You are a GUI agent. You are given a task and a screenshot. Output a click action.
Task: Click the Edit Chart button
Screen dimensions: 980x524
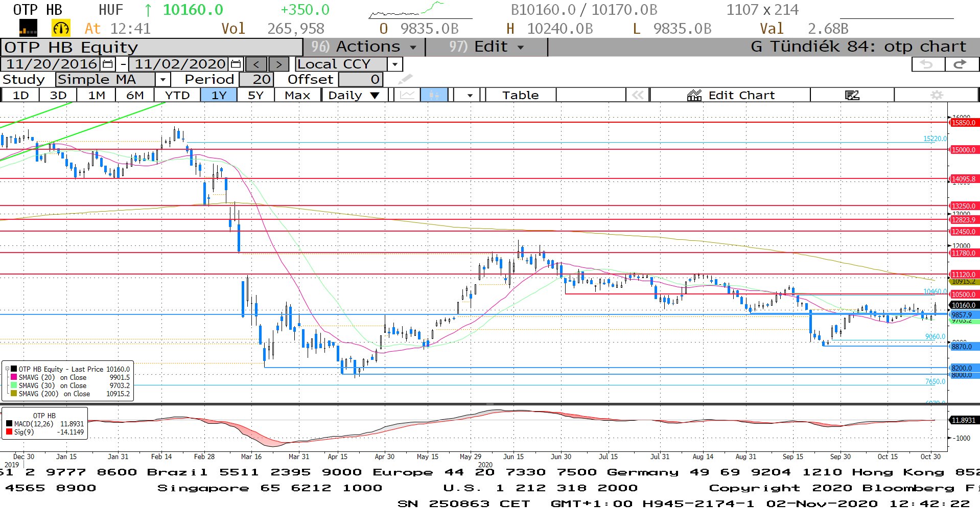tap(731, 95)
